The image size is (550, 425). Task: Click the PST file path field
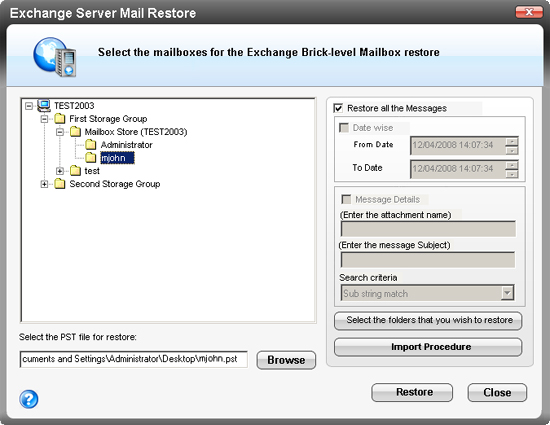click(x=134, y=359)
